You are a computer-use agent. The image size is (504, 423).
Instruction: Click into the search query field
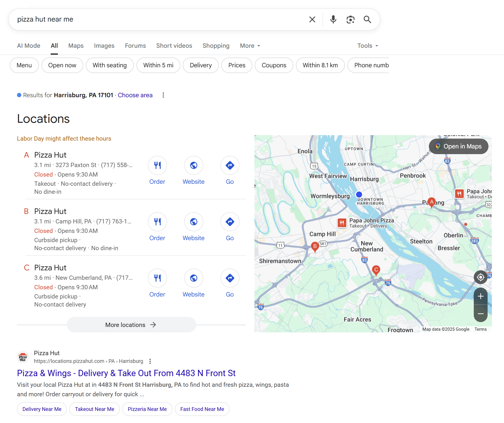tap(160, 19)
